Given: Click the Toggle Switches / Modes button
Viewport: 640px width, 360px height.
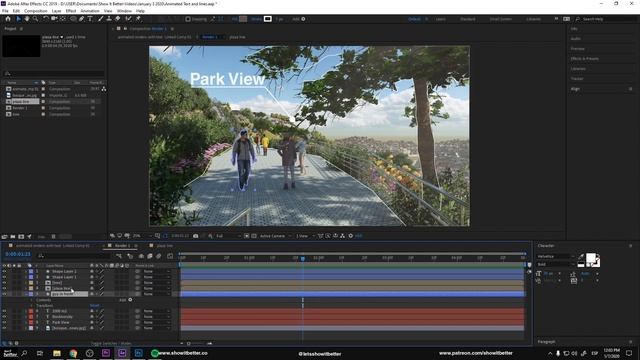Looking at the screenshot, I should tap(111, 343).
